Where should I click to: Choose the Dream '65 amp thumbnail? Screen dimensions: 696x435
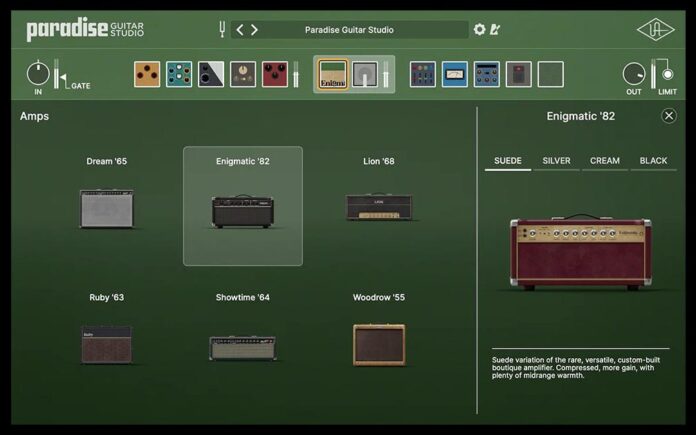tap(107, 209)
